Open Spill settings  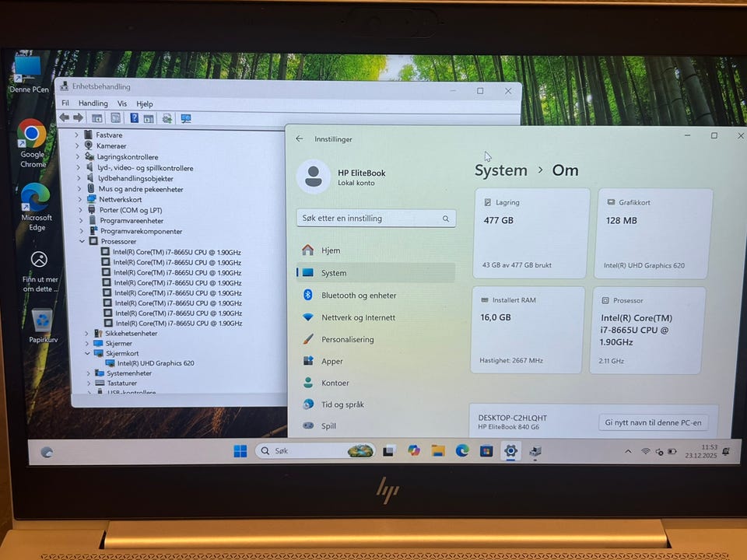375,425
